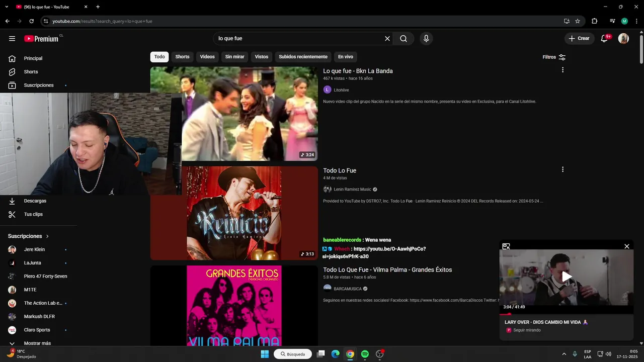Select the En vivo filter chip
The image size is (644, 362).
345,57
